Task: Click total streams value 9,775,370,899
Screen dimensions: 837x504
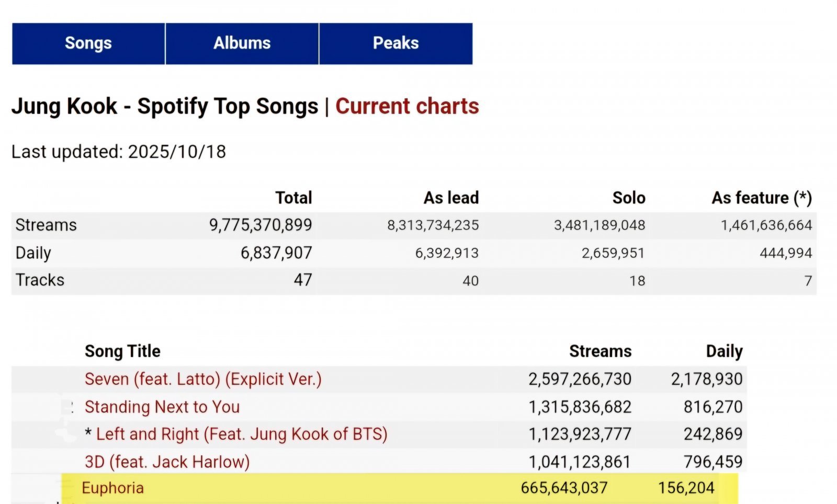Action: coord(261,225)
